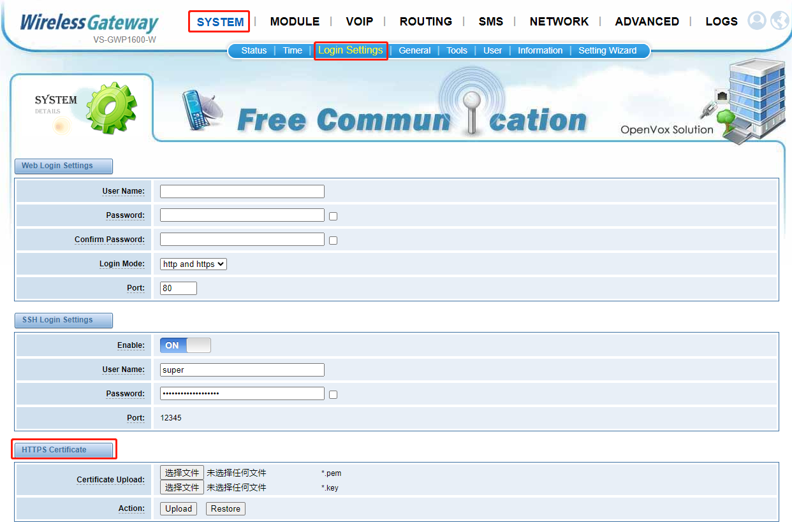Open the User tab
792x532 pixels.
pos(492,50)
